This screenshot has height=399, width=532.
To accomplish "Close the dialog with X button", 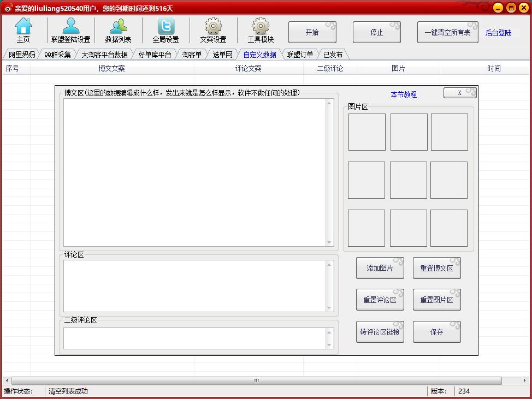I will coord(460,93).
